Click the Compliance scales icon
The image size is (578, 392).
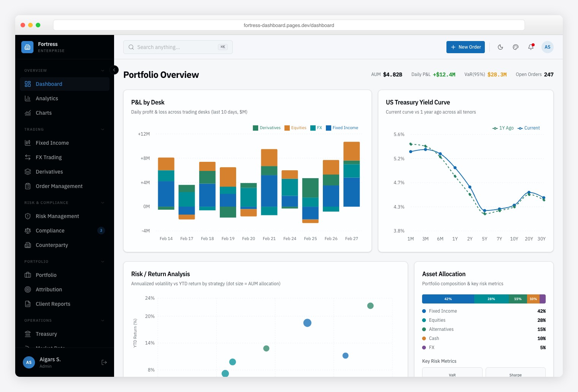[28, 231]
